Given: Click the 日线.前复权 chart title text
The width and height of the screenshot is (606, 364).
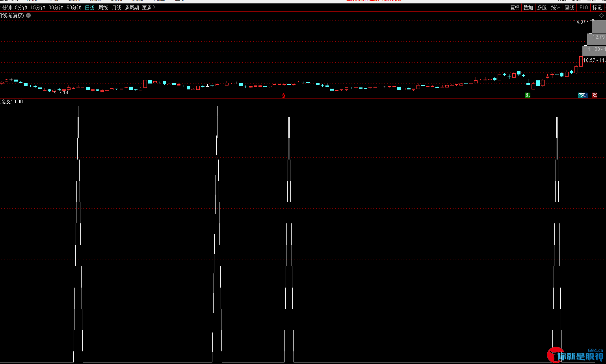Looking at the screenshot, I should click(x=12, y=15).
